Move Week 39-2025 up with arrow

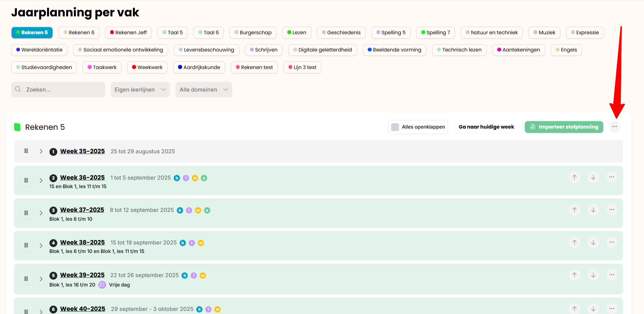click(x=575, y=275)
